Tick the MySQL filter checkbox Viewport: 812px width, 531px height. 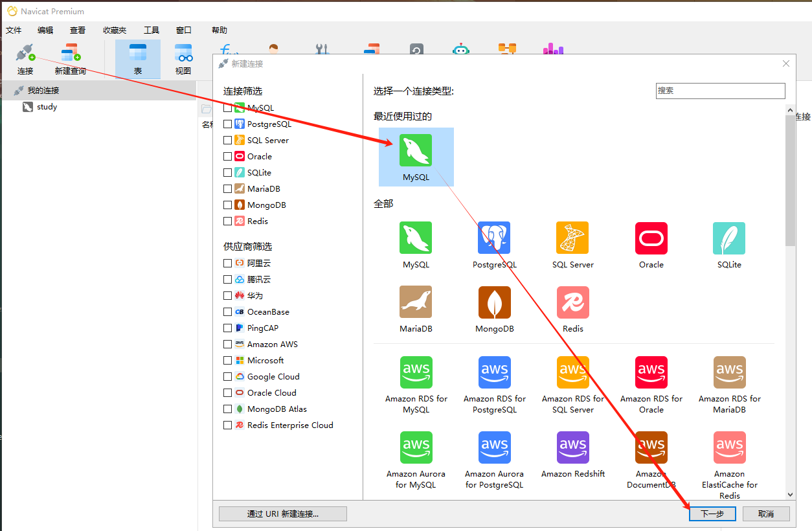coord(227,107)
